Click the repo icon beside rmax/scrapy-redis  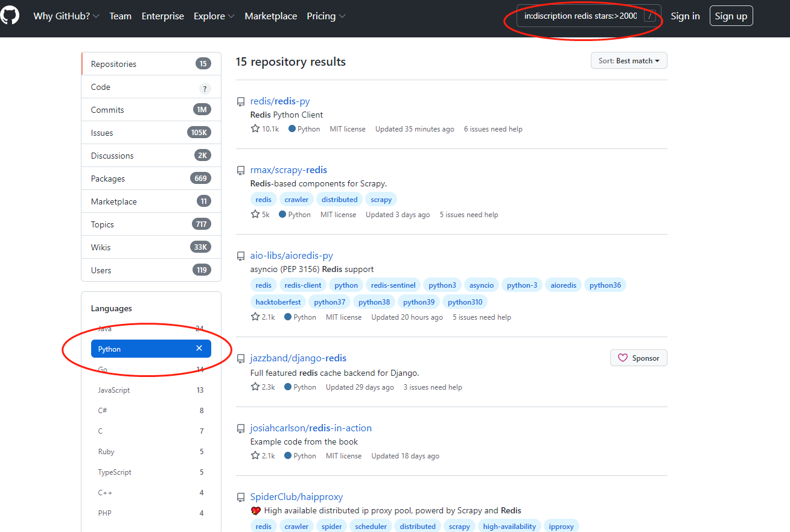pyautogui.click(x=241, y=171)
